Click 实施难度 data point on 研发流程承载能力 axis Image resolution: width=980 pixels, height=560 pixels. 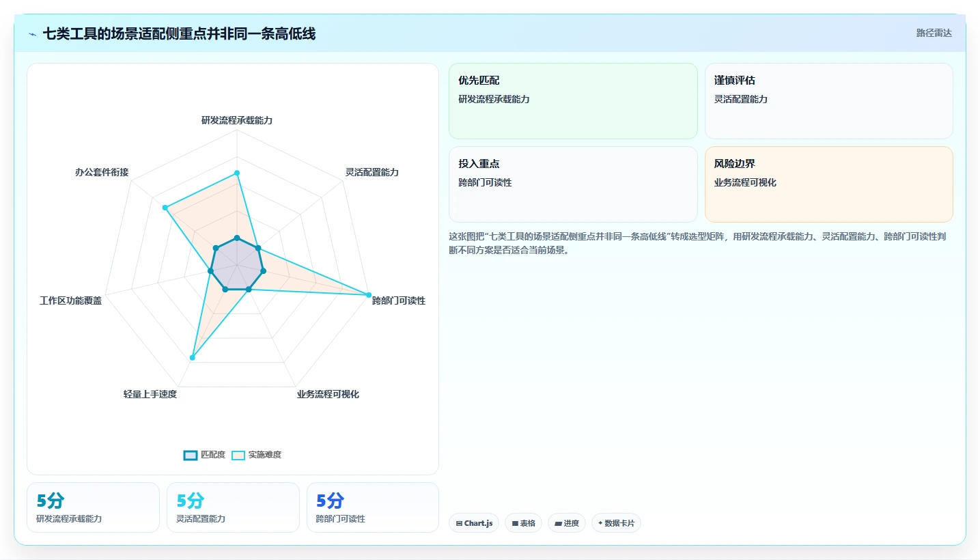[x=237, y=173]
